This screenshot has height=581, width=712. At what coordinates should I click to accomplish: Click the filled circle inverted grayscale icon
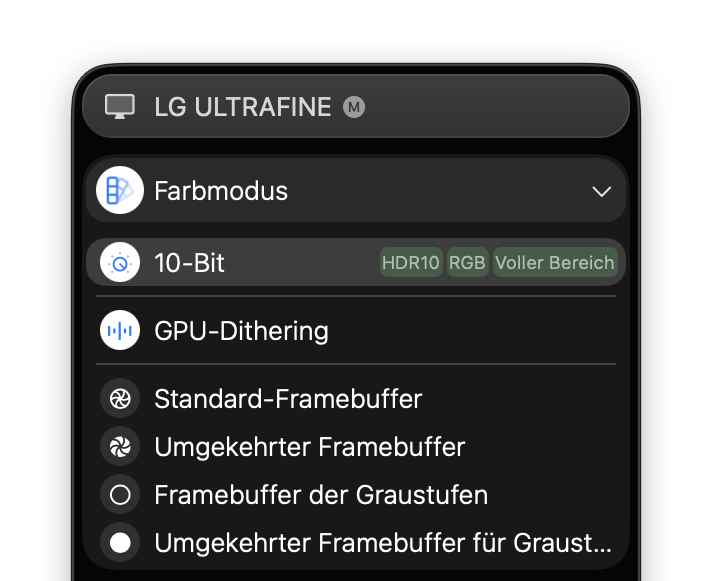click(120, 543)
